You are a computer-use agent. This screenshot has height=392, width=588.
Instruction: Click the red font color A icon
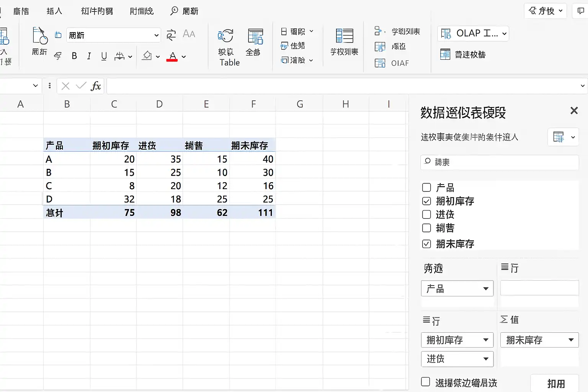coord(172,56)
